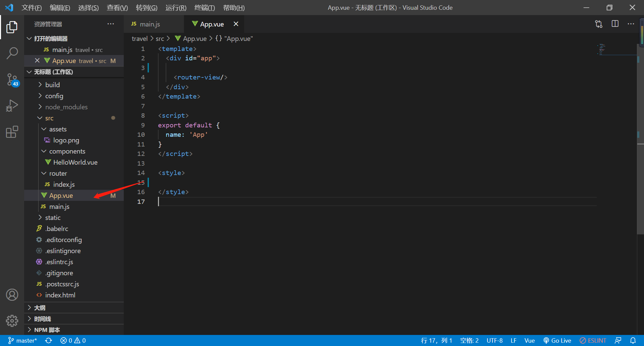644x346 pixels.
Task: Open Explorer panel More Actions ellipsis
Action: [111, 24]
